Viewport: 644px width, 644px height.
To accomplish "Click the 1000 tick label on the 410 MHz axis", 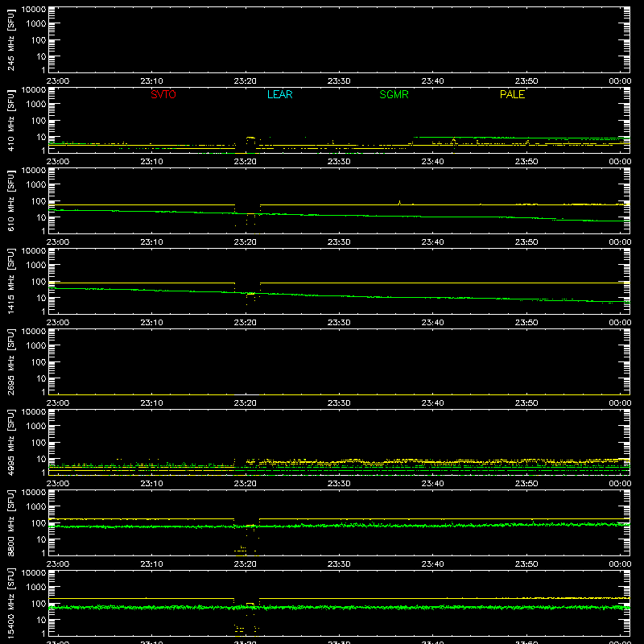I will pos(36,105).
